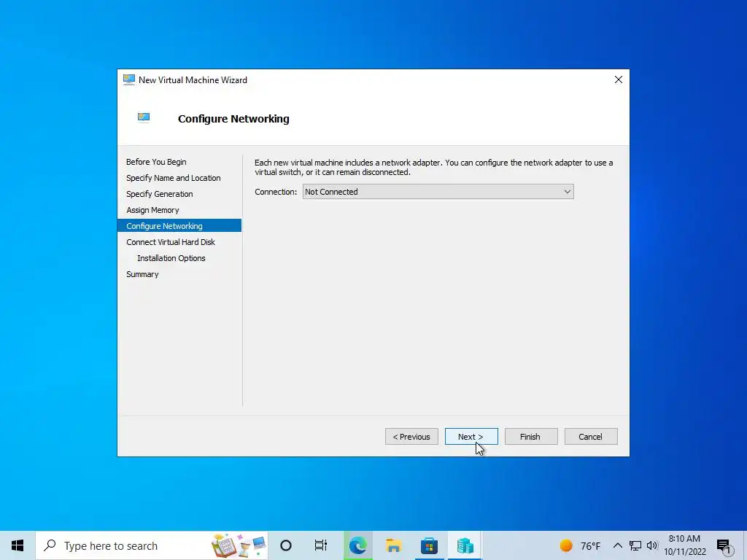Click the wizard title bar monitor icon
747x560 pixels.
(128, 79)
